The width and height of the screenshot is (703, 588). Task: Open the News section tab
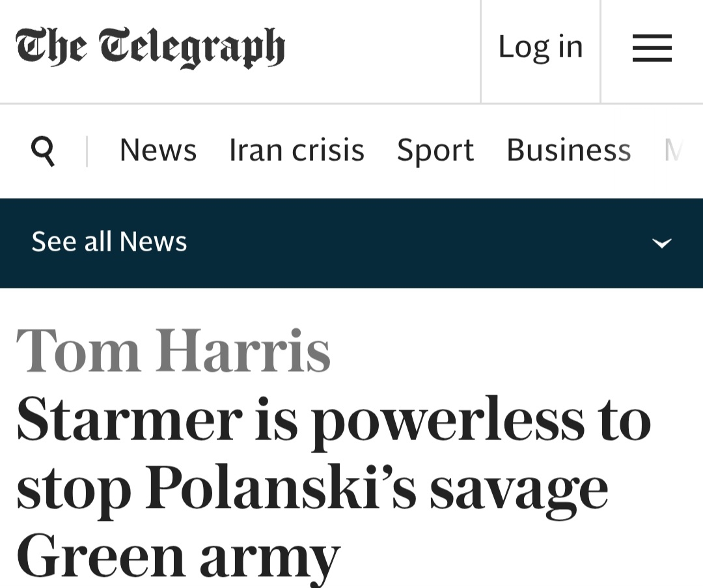(x=158, y=150)
